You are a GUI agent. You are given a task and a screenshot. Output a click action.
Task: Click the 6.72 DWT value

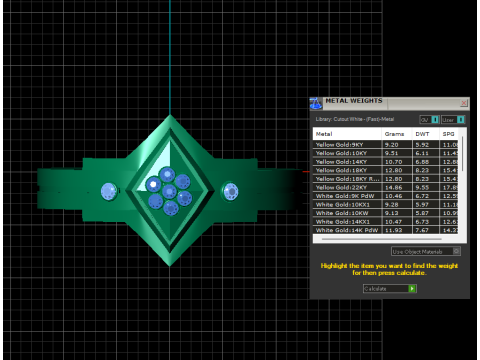coord(422,196)
